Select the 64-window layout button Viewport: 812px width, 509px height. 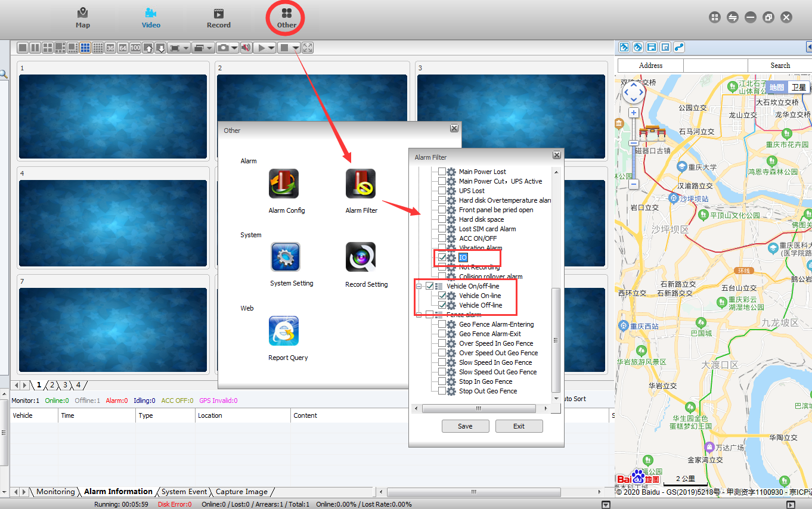pyautogui.click(x=123, y=48)
